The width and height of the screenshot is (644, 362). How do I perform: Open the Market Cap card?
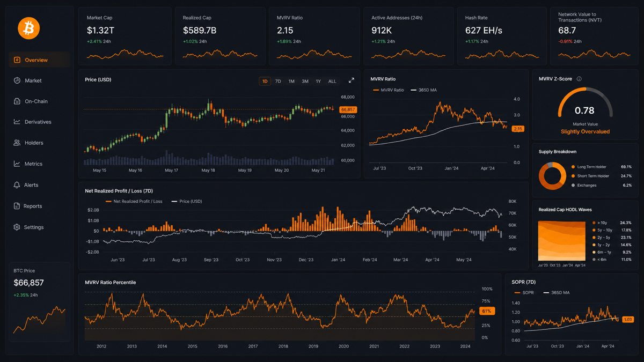125,36
